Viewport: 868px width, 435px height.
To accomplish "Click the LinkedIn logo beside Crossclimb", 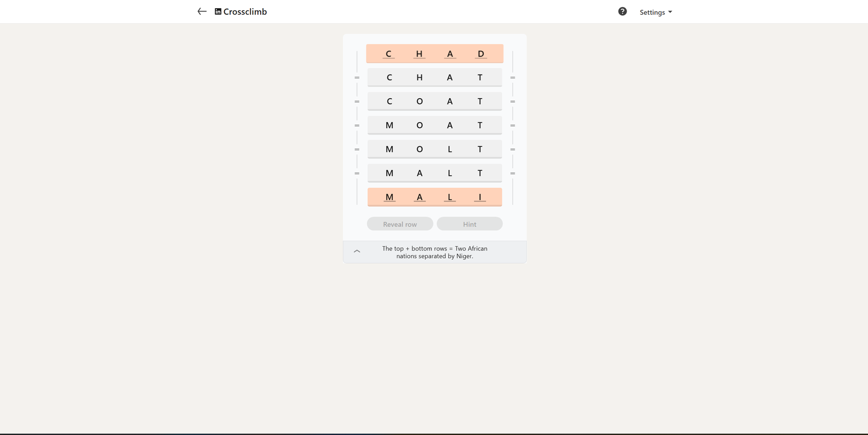I will point(218,11).
